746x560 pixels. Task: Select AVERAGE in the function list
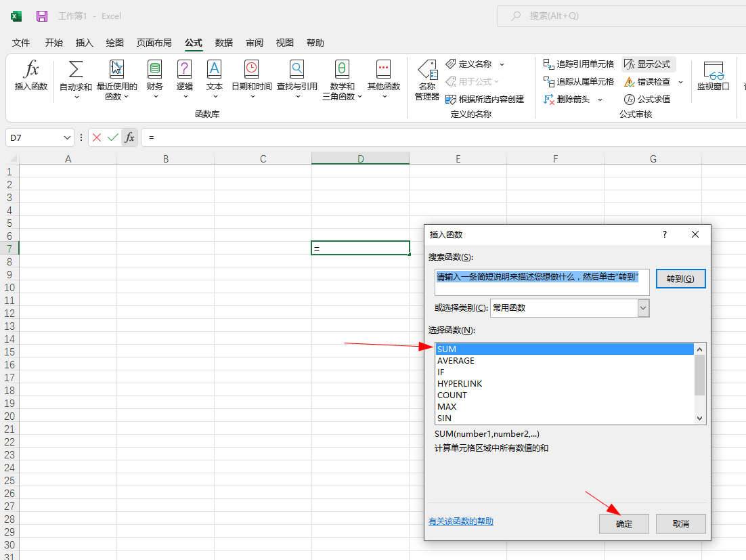(x=456, y=361)
